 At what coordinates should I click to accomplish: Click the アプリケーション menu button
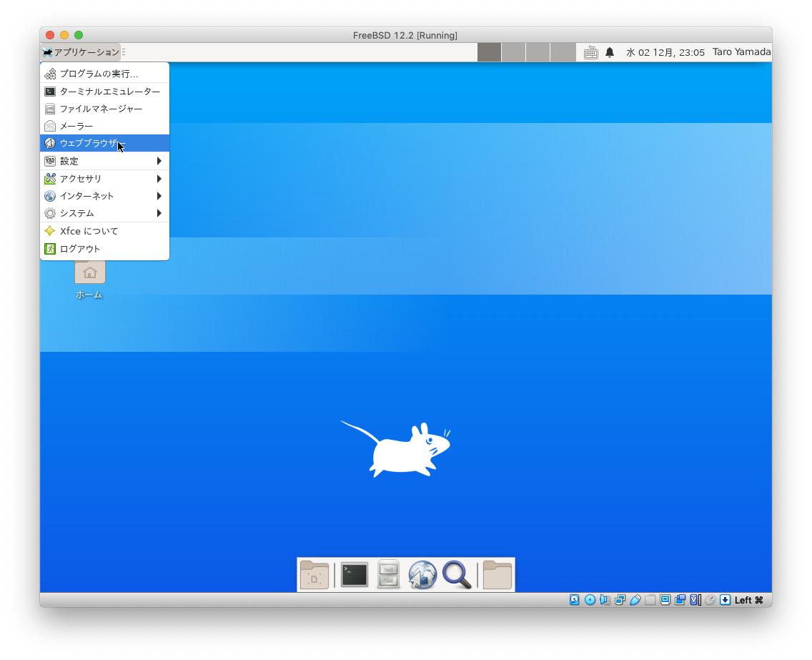(x=81, y=52)
